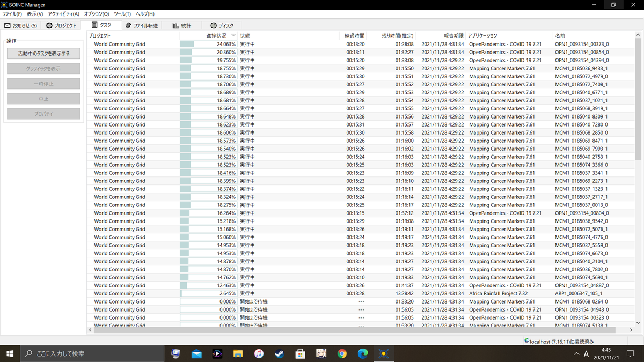Select task ARP1_0006347_105_1
Viewport: 644px width, 362px height.
point(579,293)
